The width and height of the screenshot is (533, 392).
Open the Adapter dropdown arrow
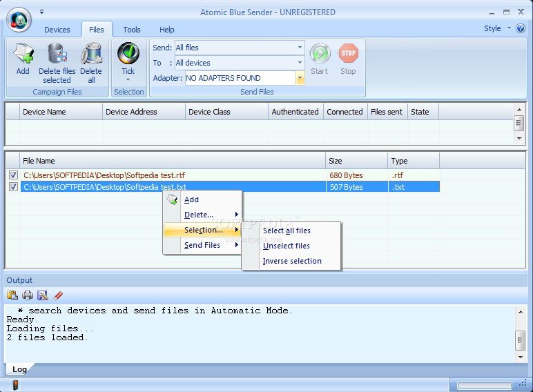pos(300,78)
